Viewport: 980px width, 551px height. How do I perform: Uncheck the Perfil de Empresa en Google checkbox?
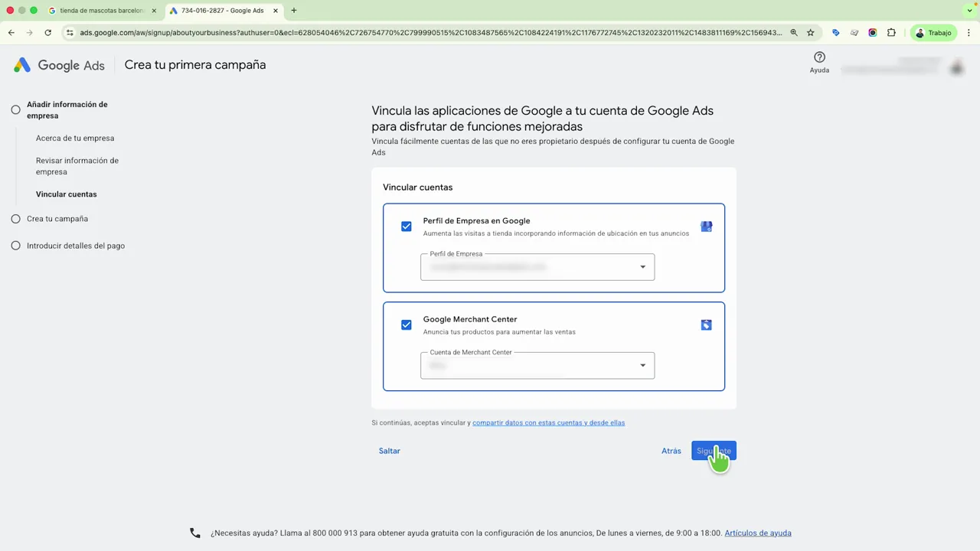(407, 227)
